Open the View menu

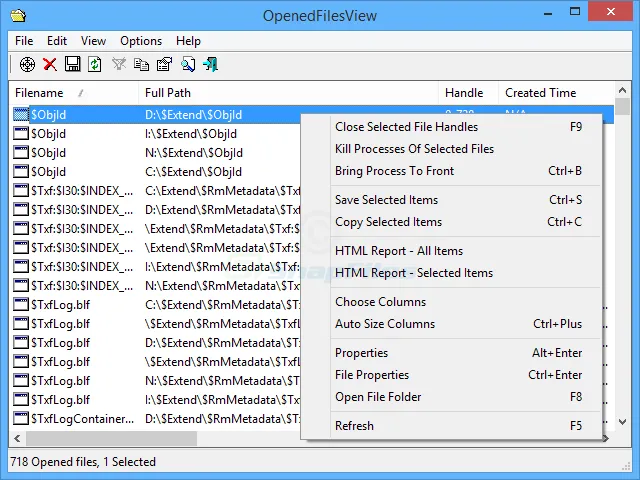point(93,41)
